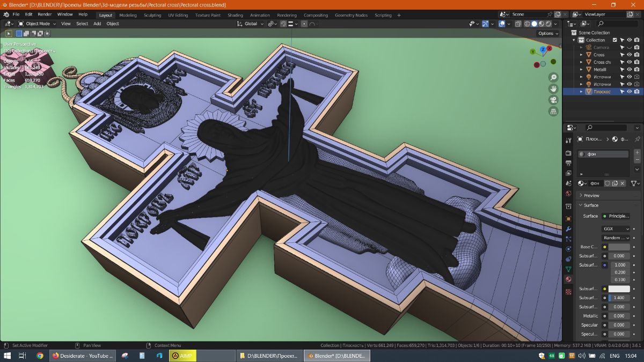Open the Render properties tab
The width and height of the screenshot is (644, 362).
568,153
